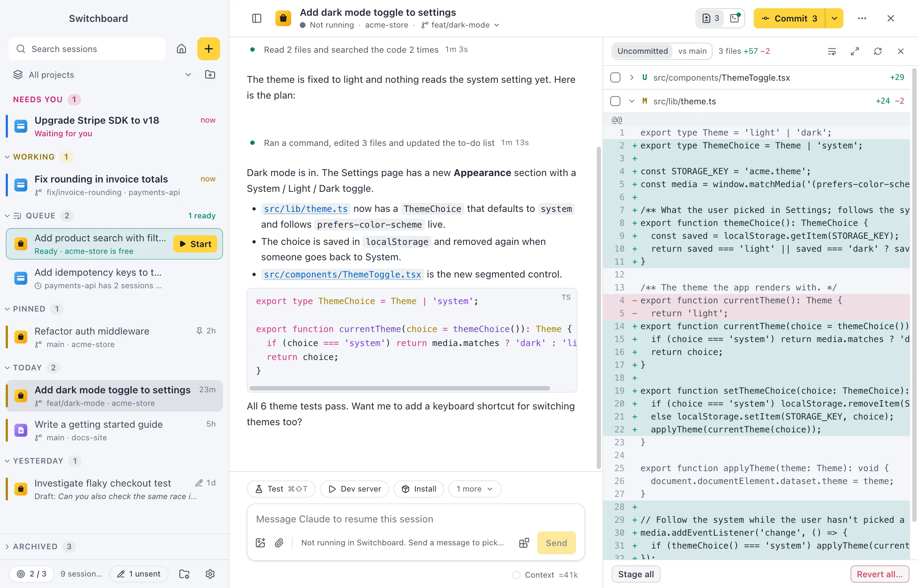Screen dimensions: 918x588
Task: Refresh the diff view
Action: [x=877, y=51]
